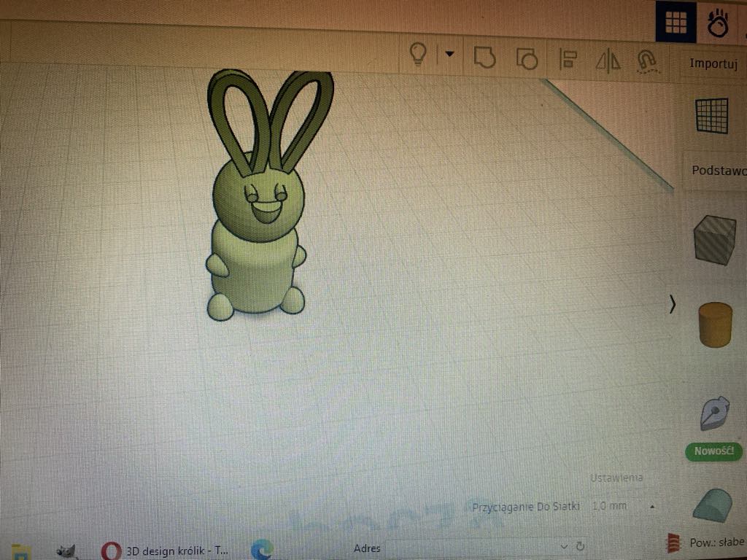Launch Microsoft Edge from the taskbar
Screen dimensions: 747x560
(263, 549)
